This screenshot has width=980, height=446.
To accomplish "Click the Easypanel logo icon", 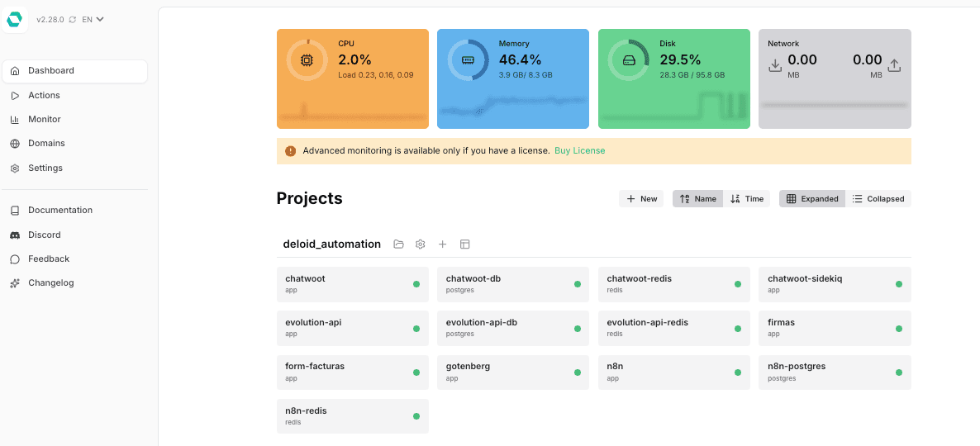I will (14, 20).
